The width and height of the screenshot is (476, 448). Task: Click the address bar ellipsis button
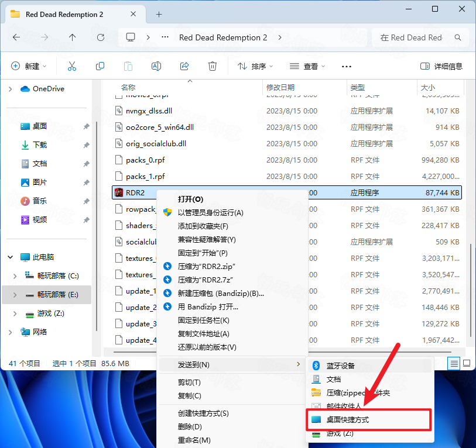pyautogui.click(x=165, y=37)
